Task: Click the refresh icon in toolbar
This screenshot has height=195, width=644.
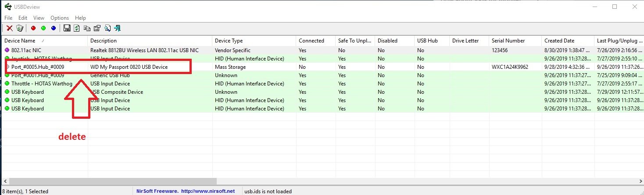Action: click(77, 28)
